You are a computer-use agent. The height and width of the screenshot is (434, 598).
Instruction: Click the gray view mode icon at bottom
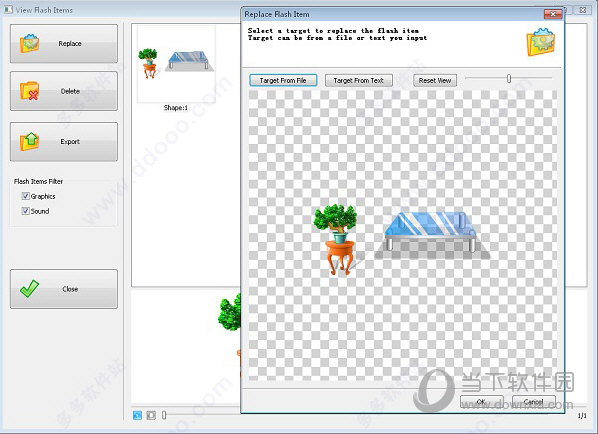[x=151, y=415]
